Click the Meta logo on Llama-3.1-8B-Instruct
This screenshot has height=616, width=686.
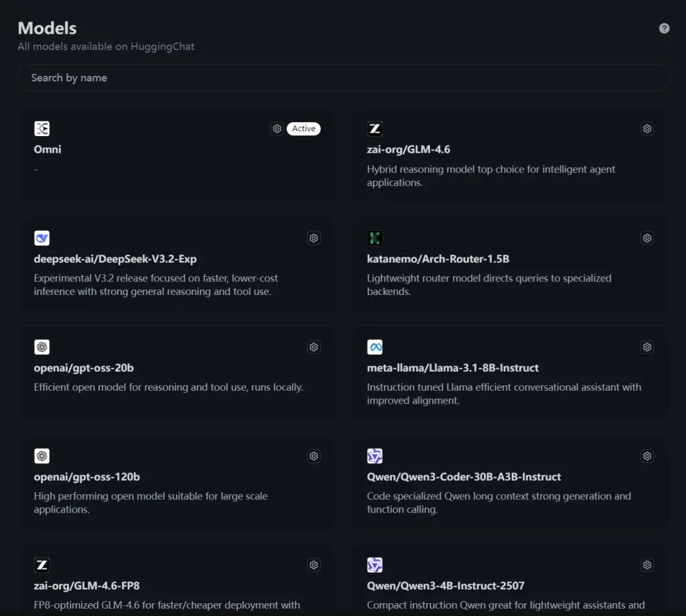[x=374, y=347]
